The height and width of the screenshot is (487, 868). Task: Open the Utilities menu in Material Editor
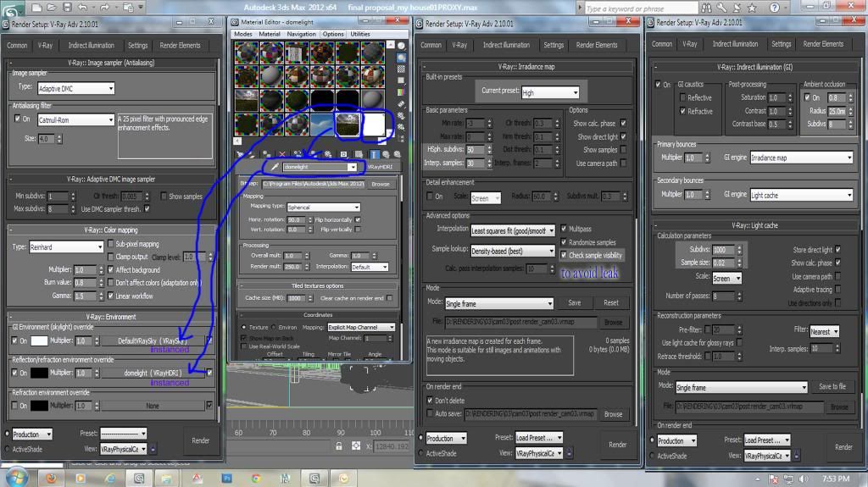coord(360,34)
